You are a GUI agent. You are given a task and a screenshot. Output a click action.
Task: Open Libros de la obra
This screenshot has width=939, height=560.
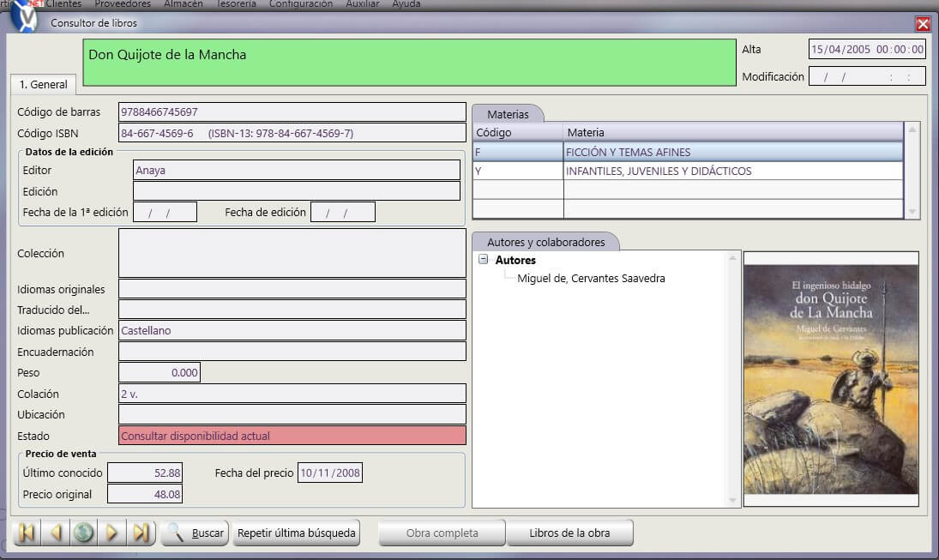pyautogui.click(x=569, y=533)
